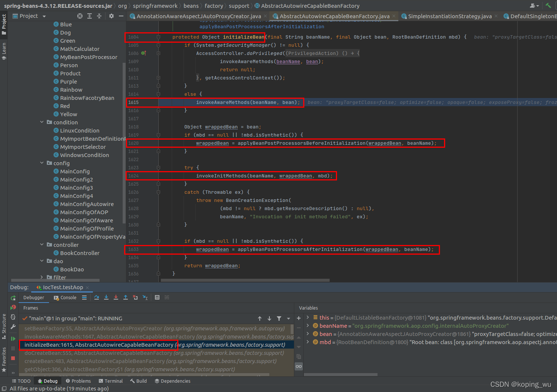Click the stop debugging red square

(13, 358)
